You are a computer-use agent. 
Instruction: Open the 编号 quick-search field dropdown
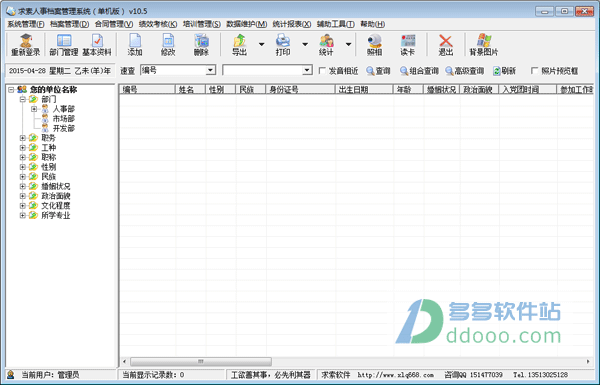point(210,70)
